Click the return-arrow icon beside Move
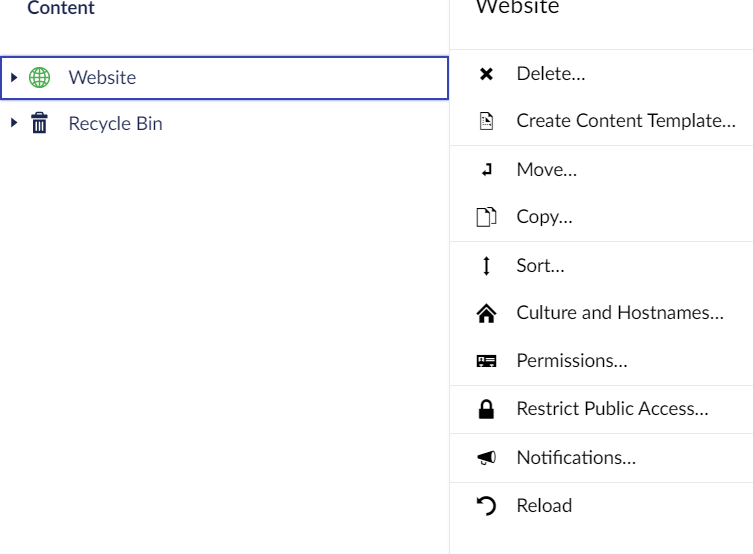The image size is (753, 554). coord(486,169)
